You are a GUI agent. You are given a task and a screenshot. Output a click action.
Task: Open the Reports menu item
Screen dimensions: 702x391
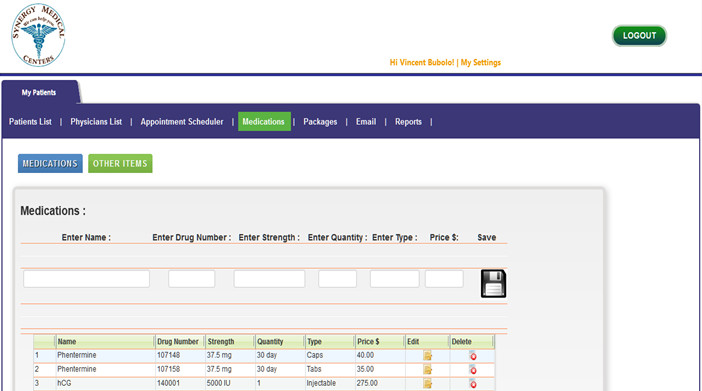(x=408, y=122)
